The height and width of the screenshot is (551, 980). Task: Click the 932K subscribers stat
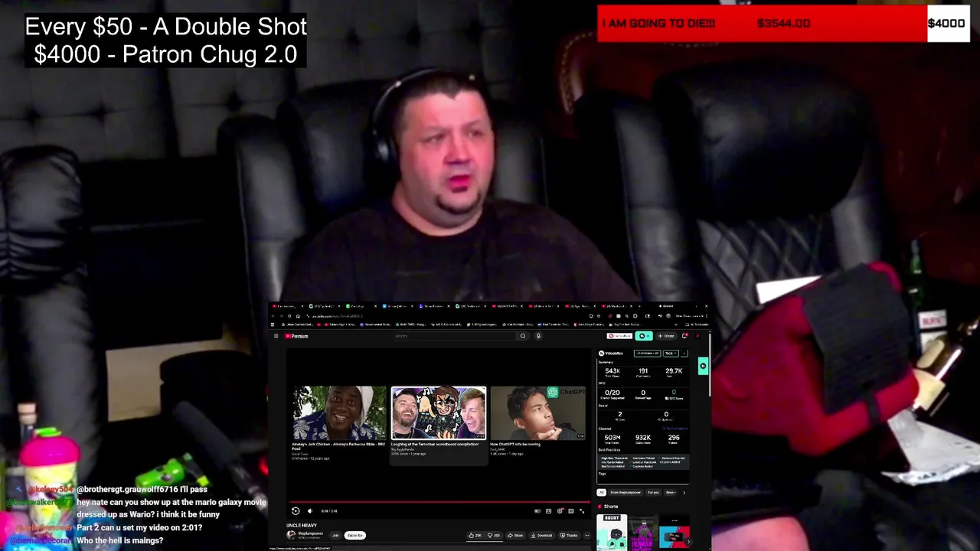(x=643, y=438)
